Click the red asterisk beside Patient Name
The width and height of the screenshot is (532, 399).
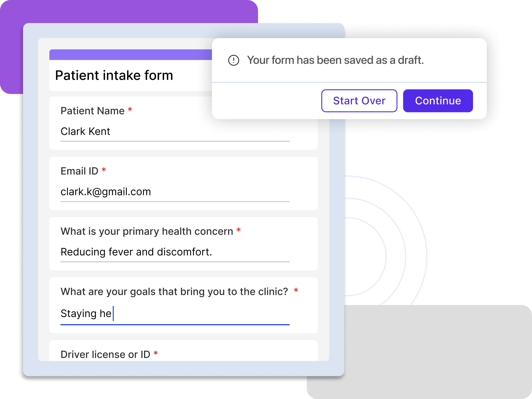[x=130, y=110]
